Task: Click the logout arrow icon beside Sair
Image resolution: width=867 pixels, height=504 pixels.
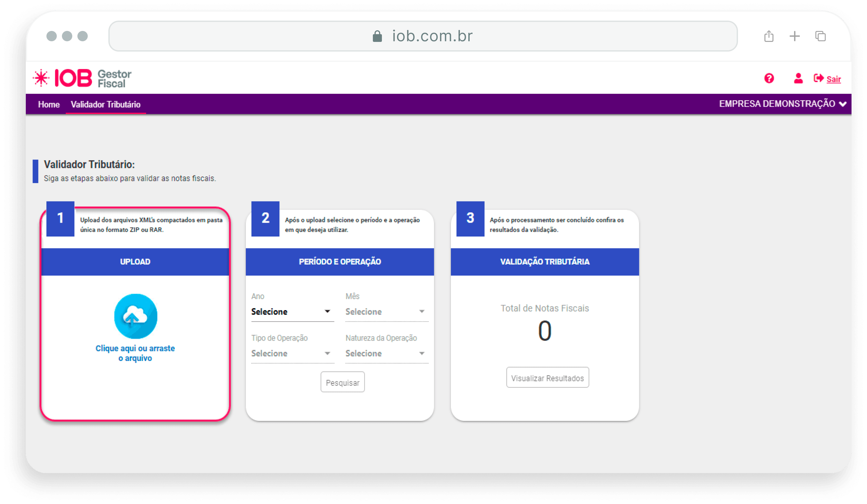Action: [x=819, y=78]
